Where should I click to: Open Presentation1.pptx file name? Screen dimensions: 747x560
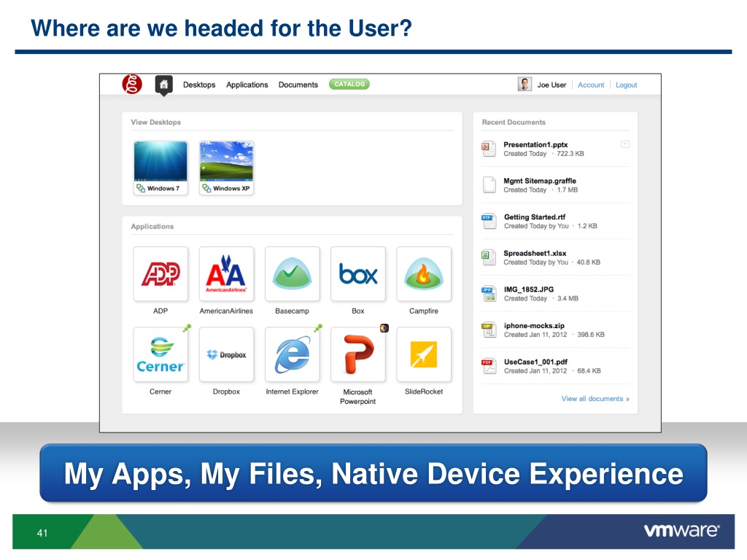535,144
